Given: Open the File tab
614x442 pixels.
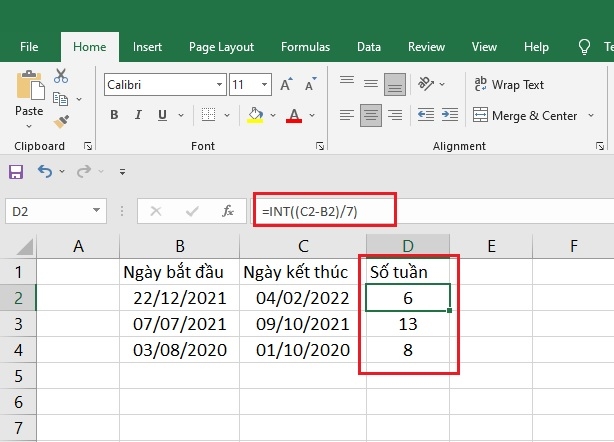Looking at the screenshot, I should (29, 47).
